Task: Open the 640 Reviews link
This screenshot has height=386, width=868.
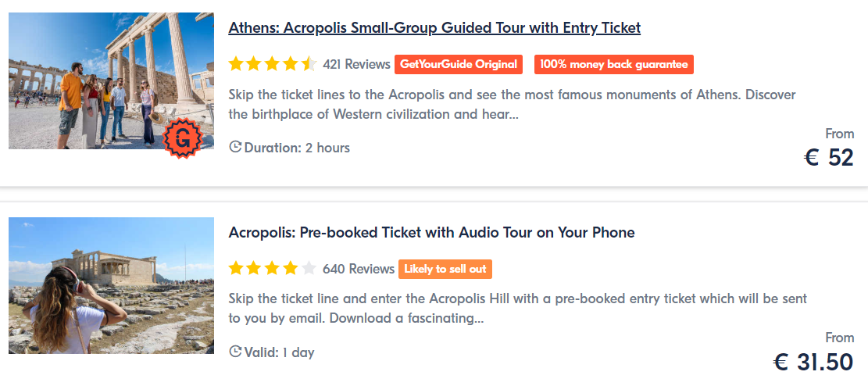Action: click(x=358, y=269)
